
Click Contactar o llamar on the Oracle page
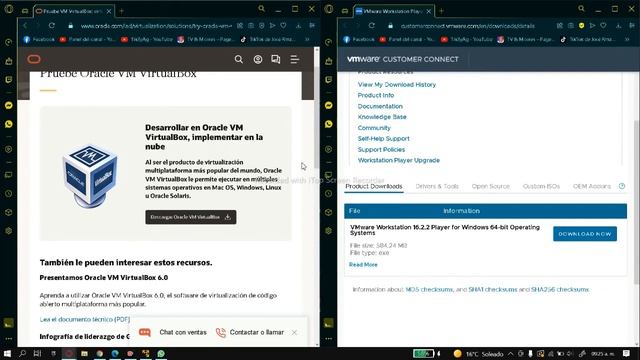point(250,332)
